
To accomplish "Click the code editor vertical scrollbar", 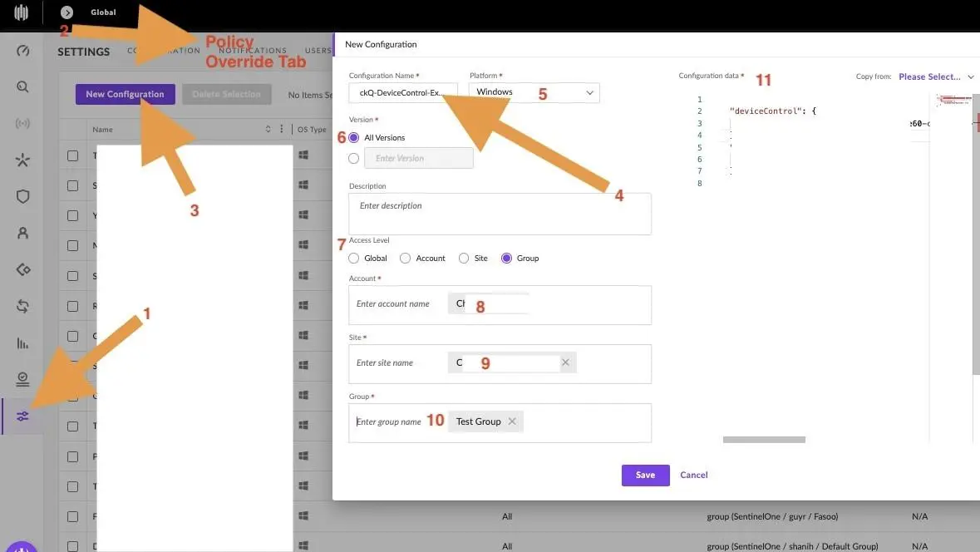I will [976, 234].
